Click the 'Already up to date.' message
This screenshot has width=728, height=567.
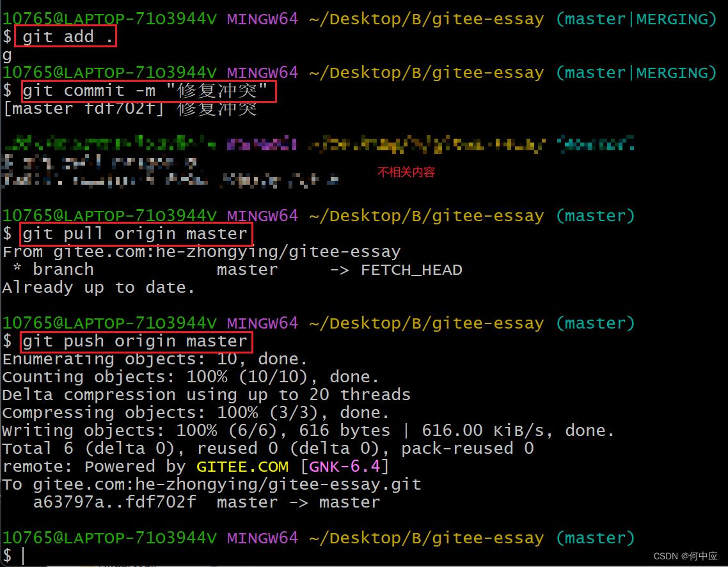[98, 288]
